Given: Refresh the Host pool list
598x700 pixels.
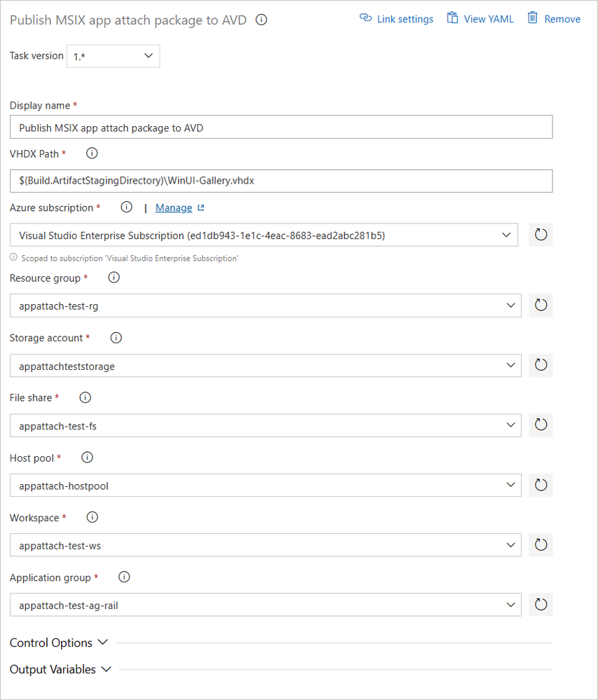Looking at the screenshot, I should (x=541, y=485).
